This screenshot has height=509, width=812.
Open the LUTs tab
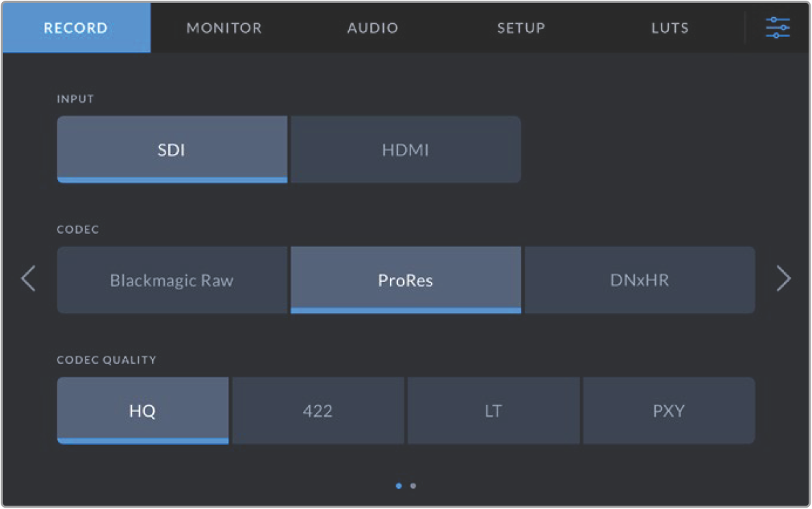pyautogui.click(x=670, y=28)
